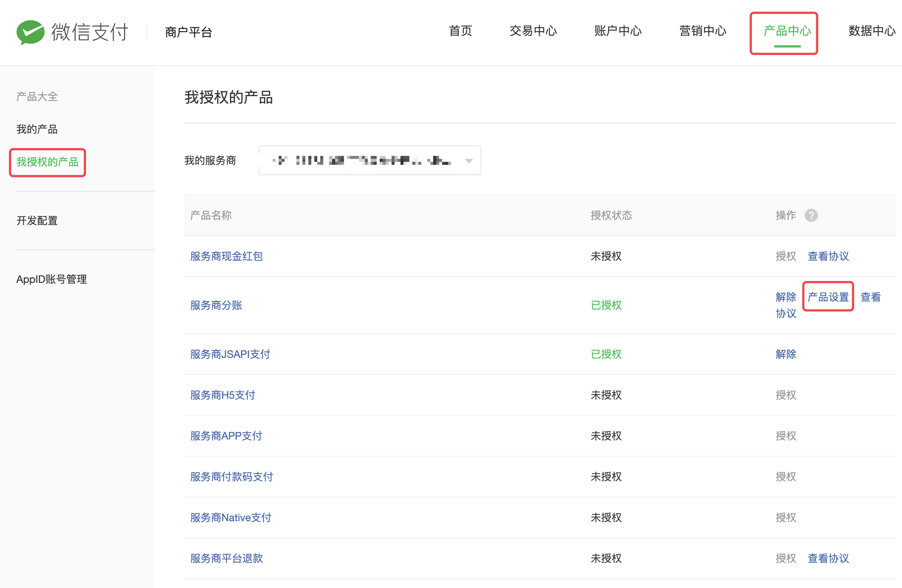
Task: Open the 服务商APP支付 product link
Action: pyautogui.click(x=226, y=436)
